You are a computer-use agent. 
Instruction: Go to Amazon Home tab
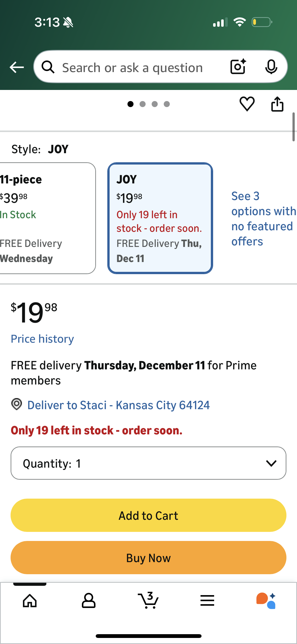29,601
